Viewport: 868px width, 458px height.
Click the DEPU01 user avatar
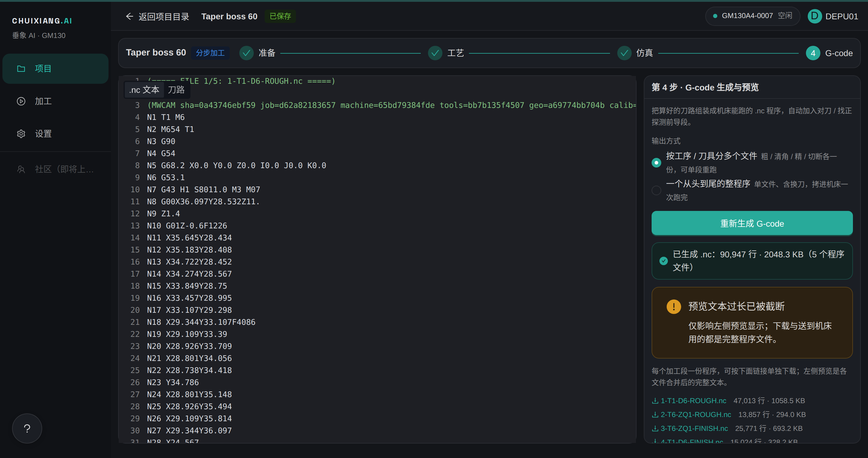815,16
